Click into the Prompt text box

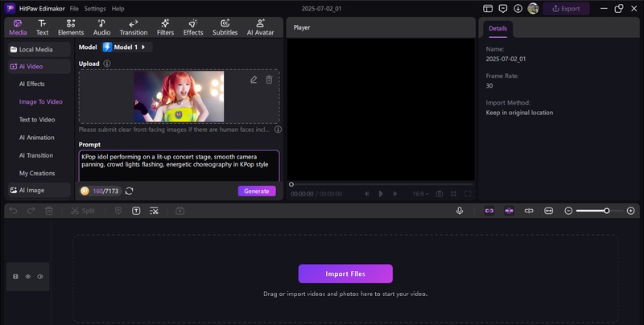179,166
